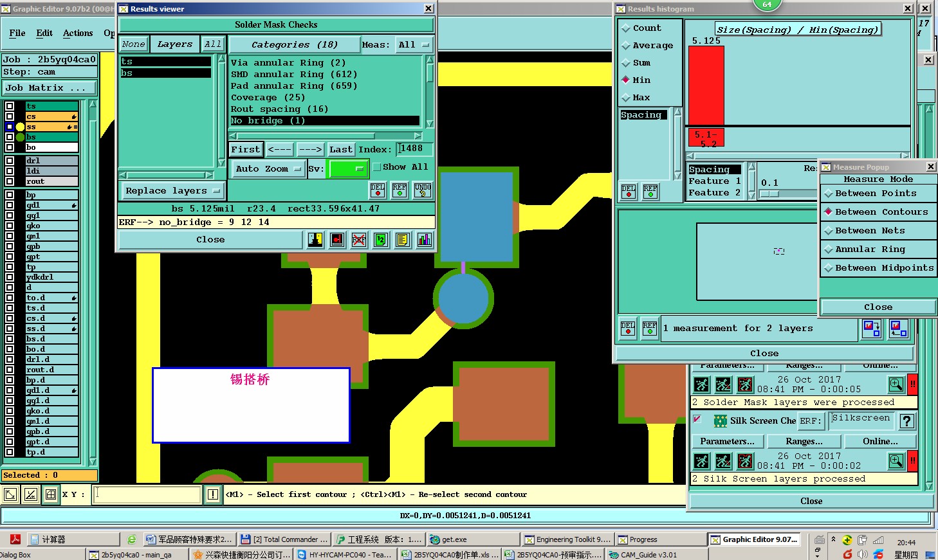This screenshot has width=938, height=560.
Task: Open the Auto Zoom dropdown
Action: click(x=268, y=169)
